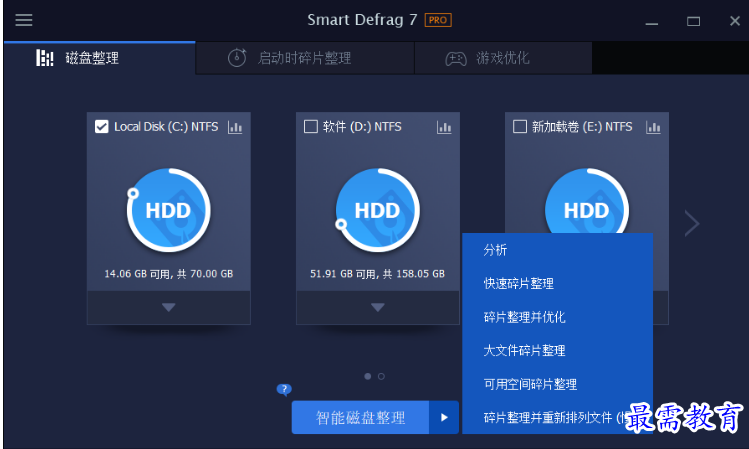Viewport: 749px width, 449px height.
Task: Choose 碎片整理并优化 from menu
Action: pyautogui.click(x=557, y=317)
